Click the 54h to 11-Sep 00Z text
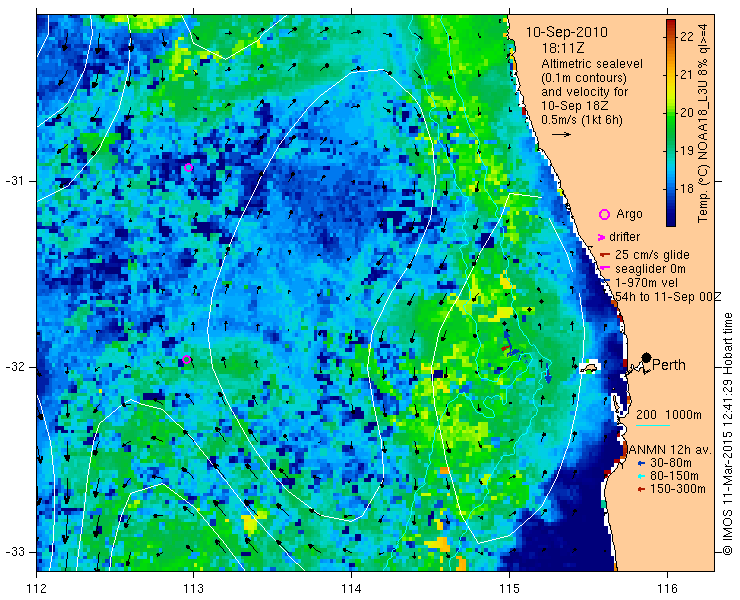The width and height of the screenshot is (740, 600). pos(669,296)
